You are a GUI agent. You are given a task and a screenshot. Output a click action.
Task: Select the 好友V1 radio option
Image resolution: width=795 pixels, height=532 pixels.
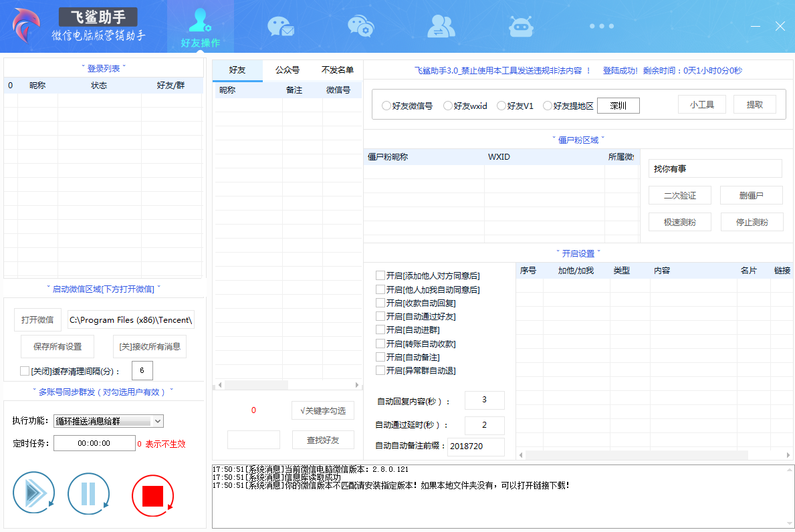click(x=501, y=106)
